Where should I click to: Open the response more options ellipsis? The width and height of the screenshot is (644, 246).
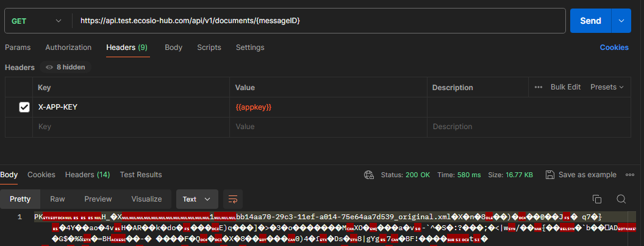(630, 175)
